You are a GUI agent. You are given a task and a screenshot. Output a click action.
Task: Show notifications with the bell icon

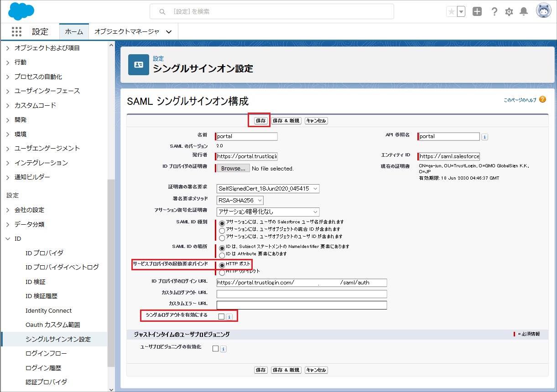(x=524, y=12)
